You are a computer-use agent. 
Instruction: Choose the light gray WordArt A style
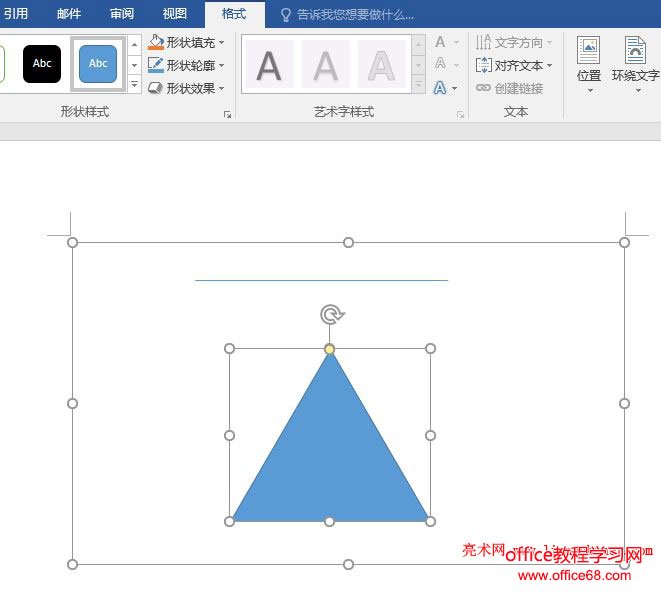coord(325,65)
